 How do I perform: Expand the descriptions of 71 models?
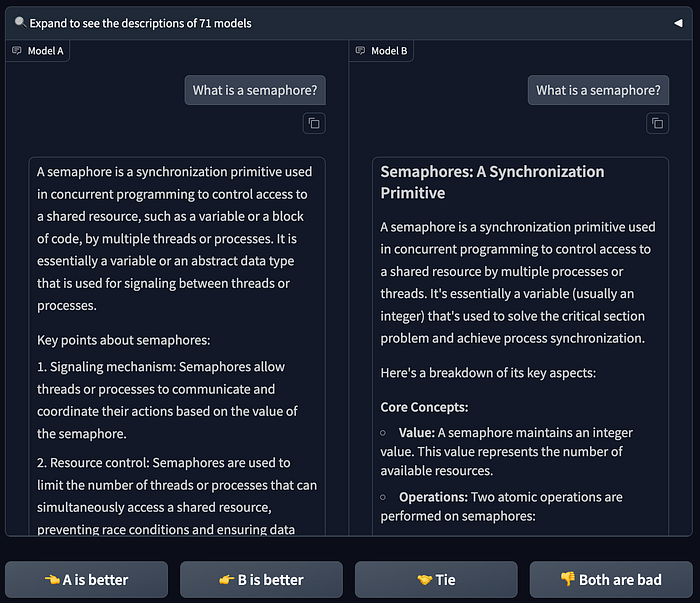[140, 23]
